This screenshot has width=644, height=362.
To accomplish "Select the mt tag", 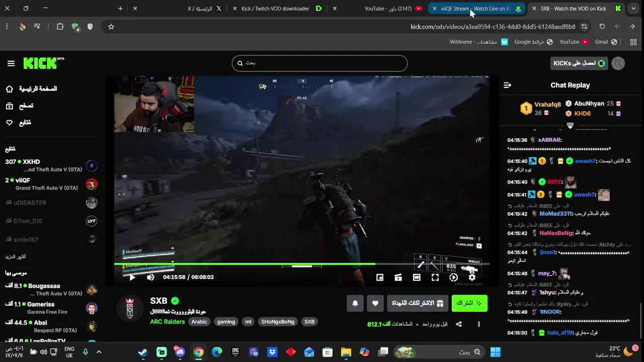I will click(x=248, y=322).
